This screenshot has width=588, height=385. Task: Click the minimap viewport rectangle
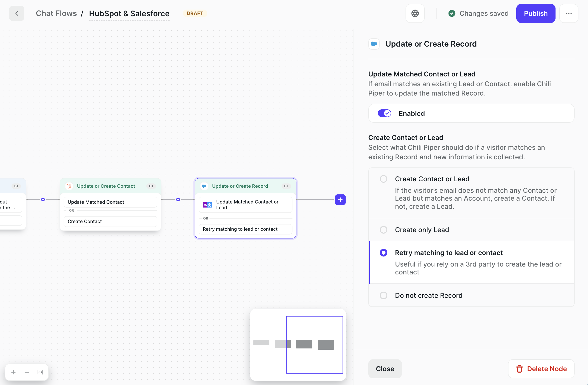(315, 345)
